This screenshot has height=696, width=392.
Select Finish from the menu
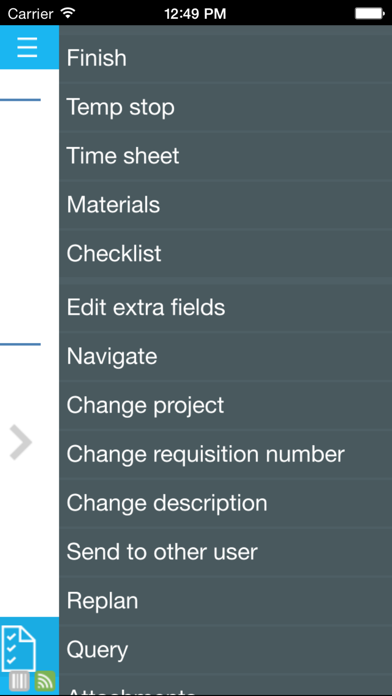226,58
